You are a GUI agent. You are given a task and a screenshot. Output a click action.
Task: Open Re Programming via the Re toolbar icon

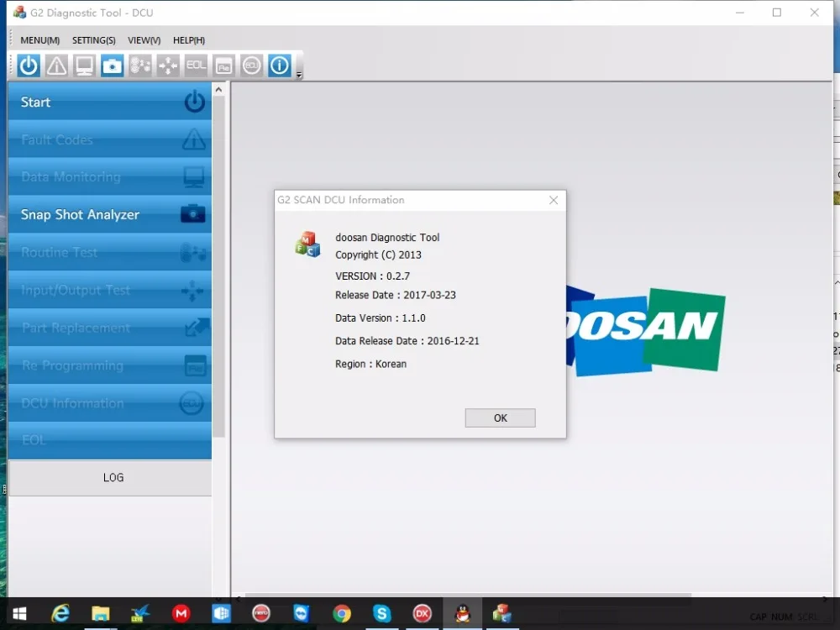click(223, 65)
